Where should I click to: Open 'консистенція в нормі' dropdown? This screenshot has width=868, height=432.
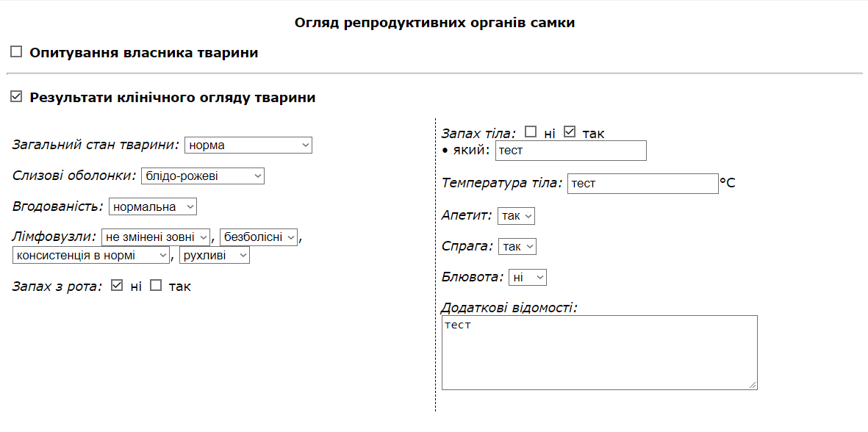pyautogui.click(x=92, y=256)
